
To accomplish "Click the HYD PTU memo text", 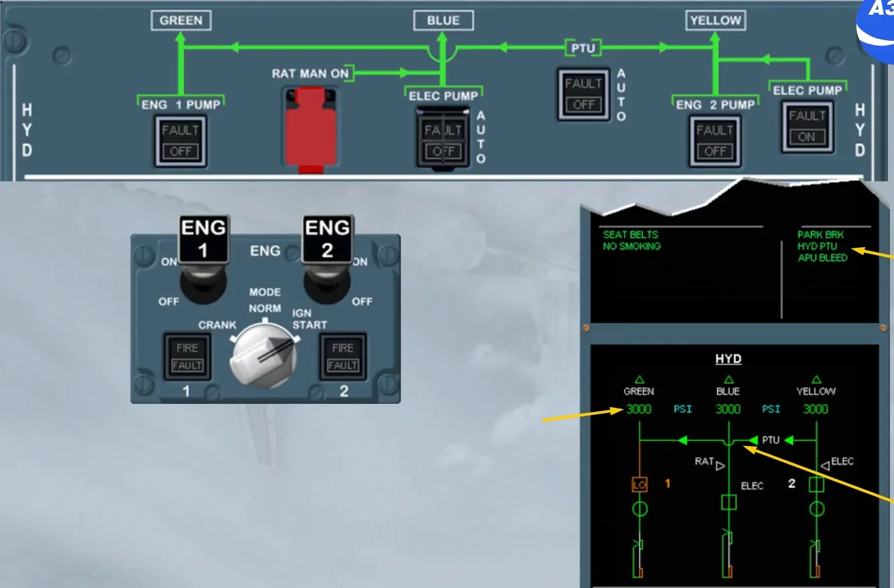I will click(817, 246).
